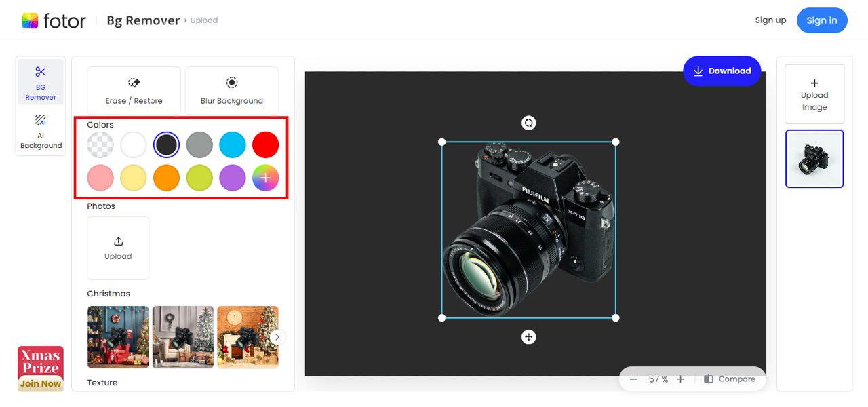Click the camera image on the canvas
Viewport: 868px width, 407px height.
point(529,229)
